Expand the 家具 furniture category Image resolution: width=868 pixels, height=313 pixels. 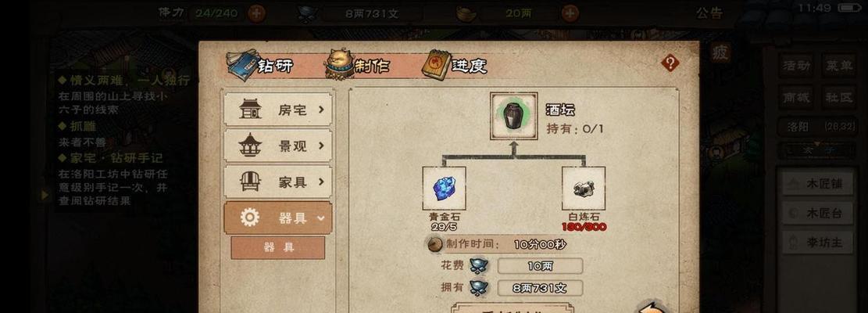tap(278, 182)
